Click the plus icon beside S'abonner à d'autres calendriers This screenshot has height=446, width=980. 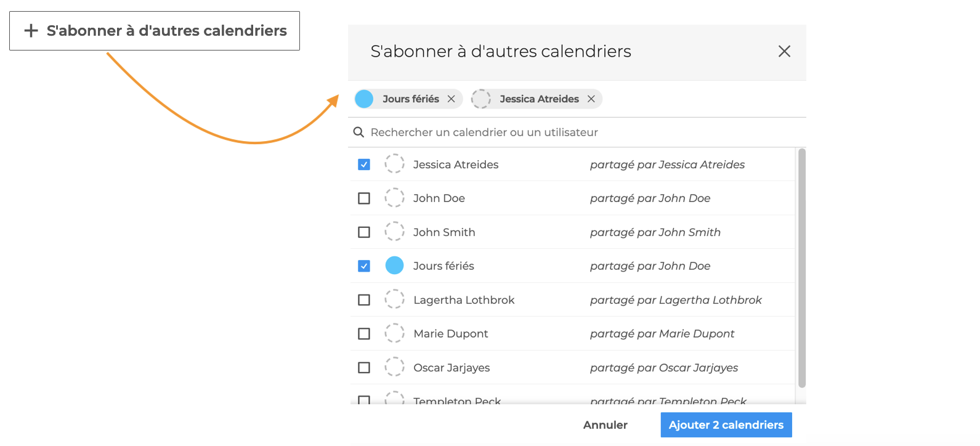(x=31, y=31)
